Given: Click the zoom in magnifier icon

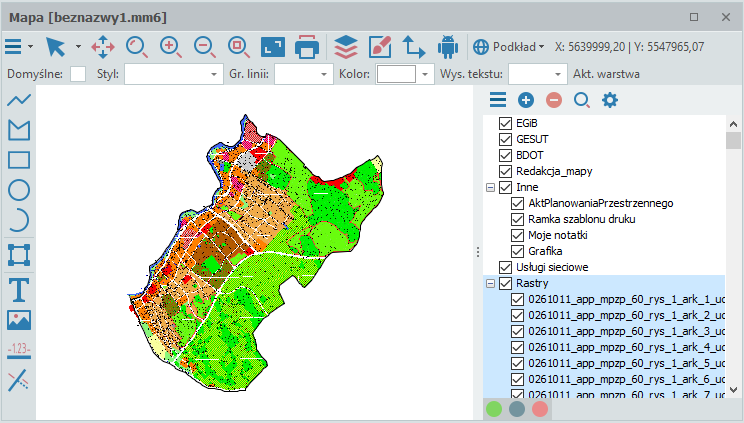Looking at the screenshot, I should pyautogui.click(x=171, y=46).
